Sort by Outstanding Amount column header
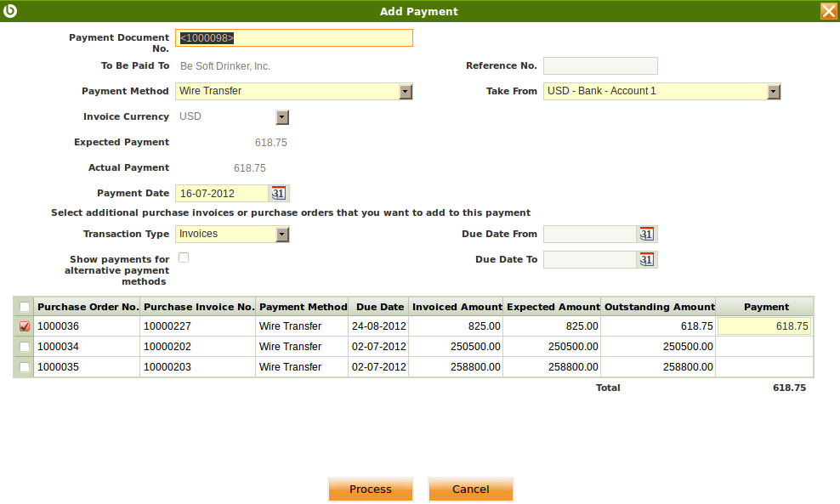The height and width of the screenshot is (504, 840). [659, 307]
